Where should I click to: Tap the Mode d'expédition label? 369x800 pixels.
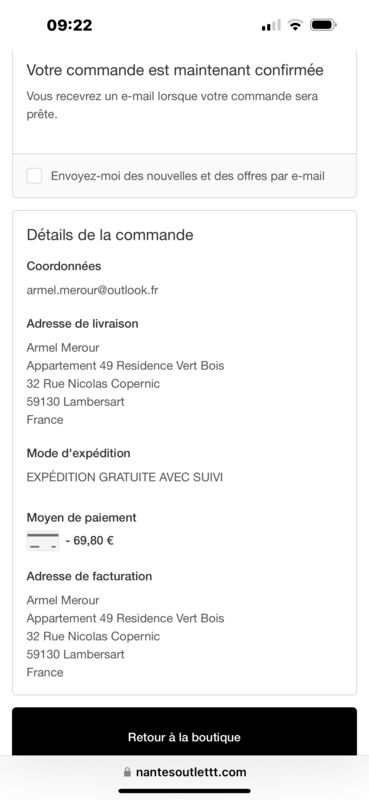tap(79, 453)
